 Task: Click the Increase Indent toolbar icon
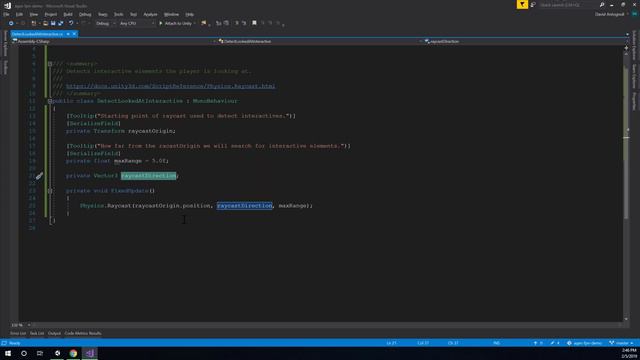(x=244, y=23)
